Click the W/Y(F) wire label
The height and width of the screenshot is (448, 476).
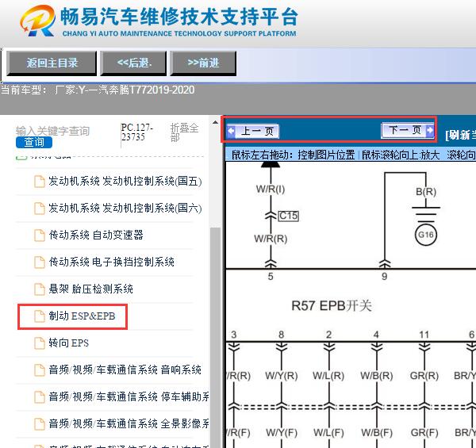(282, 432)
